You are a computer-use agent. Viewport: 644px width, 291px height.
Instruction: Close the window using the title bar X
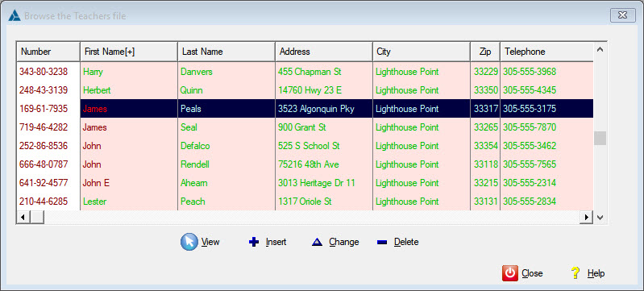(623, 15)
